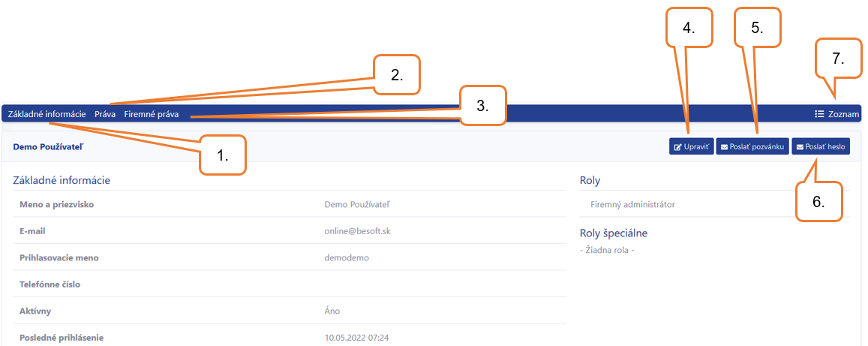Select the callout box numbered 6
Image resolution: width=868 pixels, height=346 pixels.
click(818, 202)
